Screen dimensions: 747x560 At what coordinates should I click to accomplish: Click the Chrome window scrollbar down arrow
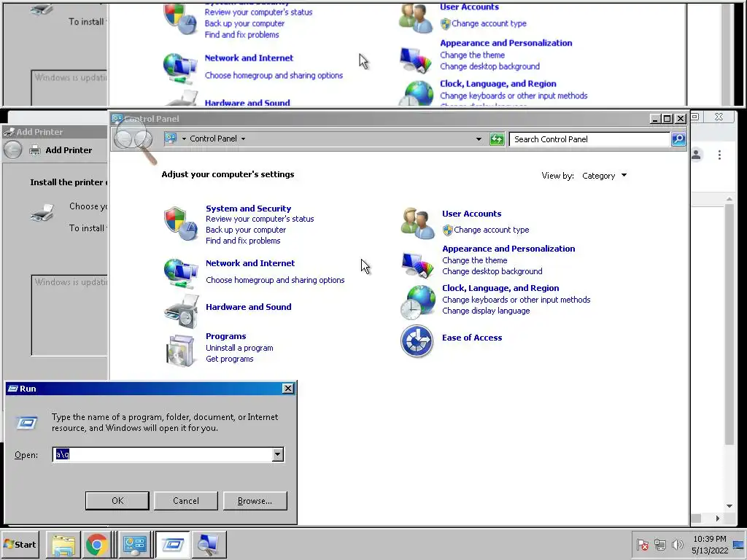729,506
